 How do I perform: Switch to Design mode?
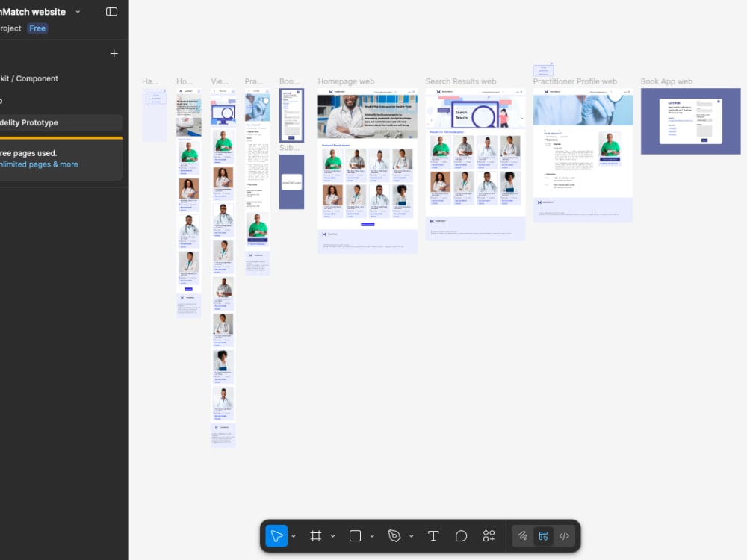coord(544,535)
